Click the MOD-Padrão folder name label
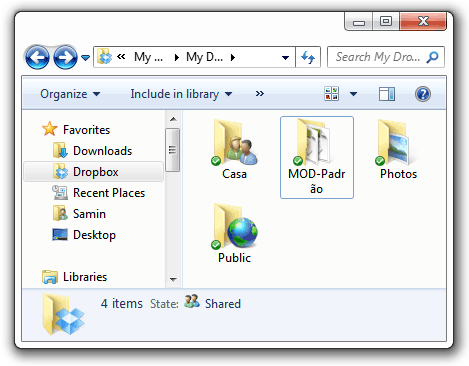Image resolution: width=469 pixels, height=366 pixels. point(317,181)
